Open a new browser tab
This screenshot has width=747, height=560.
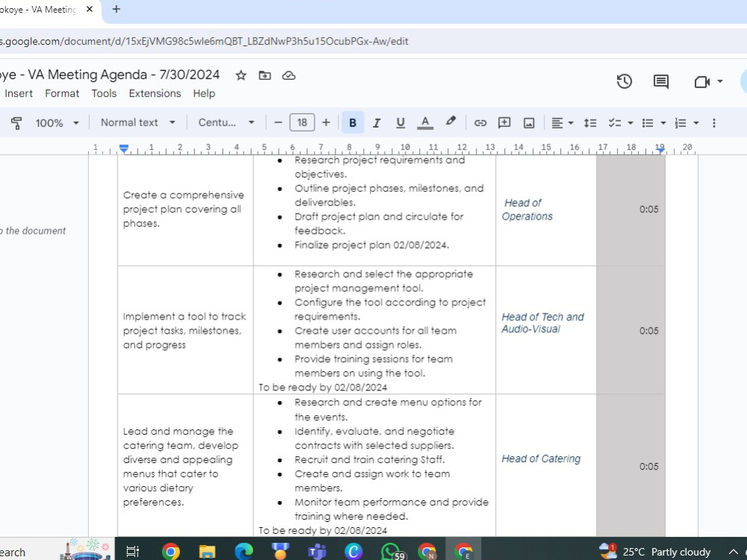coord(116,9)
